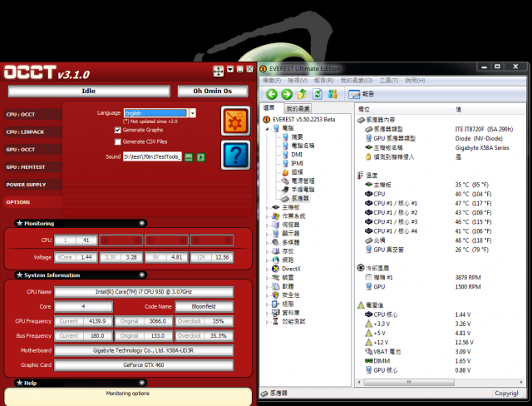This screenshot has height=406, width=532.
Task: Click the EVEREST users icon in the toolbar
Action: pyautogui.click(x=332, y=94)
